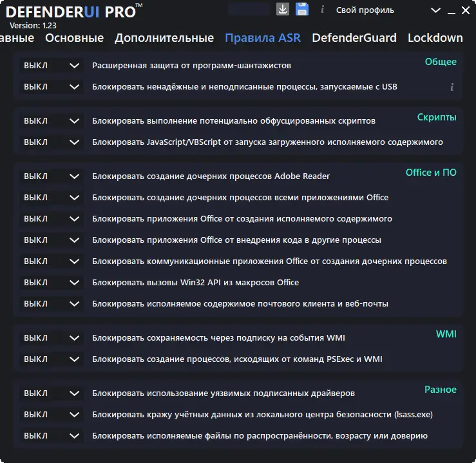476x463 pixels.
Task: Open the Lockdown tab
Action: pos(435,38)
